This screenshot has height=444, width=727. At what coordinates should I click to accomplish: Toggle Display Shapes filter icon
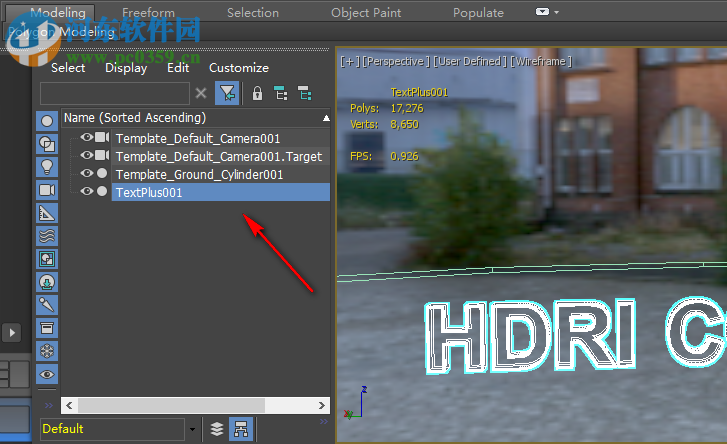47,144
